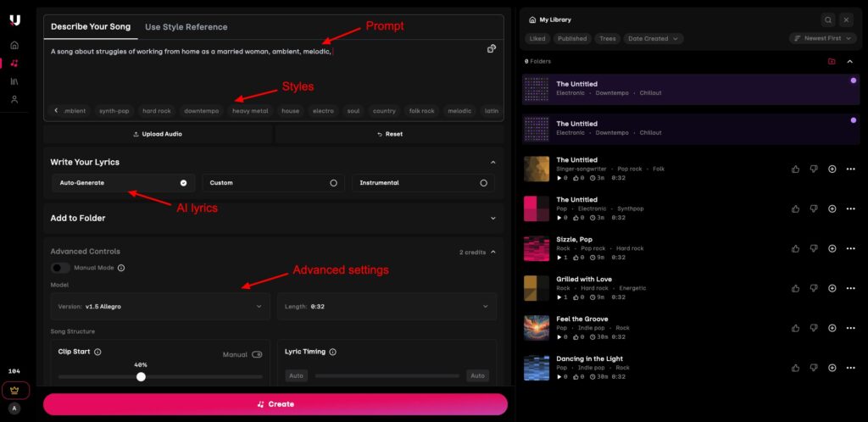The image size is (868, 422).
Task: Dislike the song Grilled with Love
Action: tap(814, 288)
